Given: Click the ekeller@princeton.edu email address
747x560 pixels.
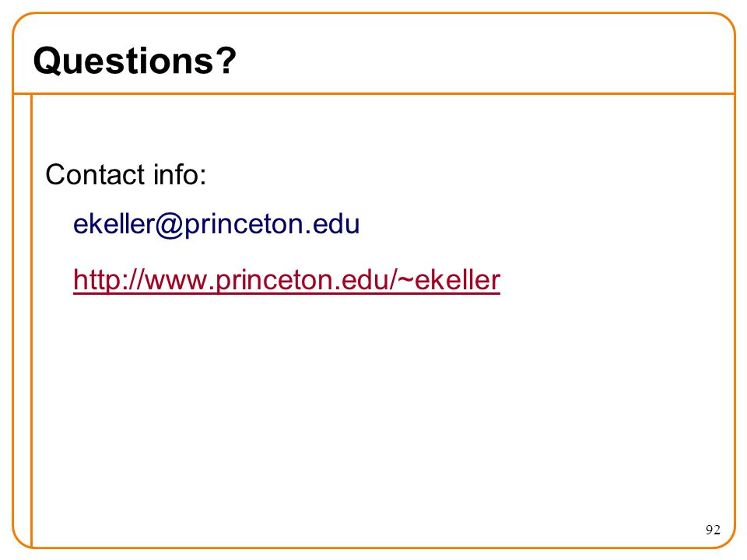Looking at the screenshot, I should click(x=216, y=224).
